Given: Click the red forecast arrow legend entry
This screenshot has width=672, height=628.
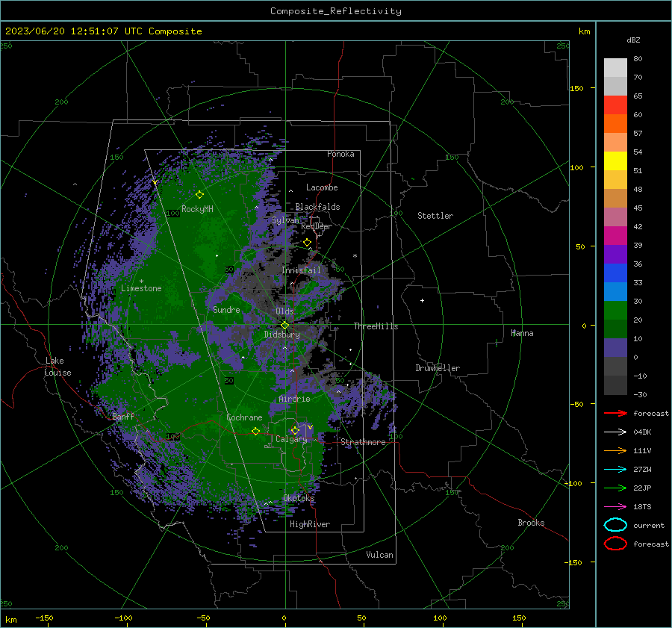Looking at the screenshot, I should point(615,413).
